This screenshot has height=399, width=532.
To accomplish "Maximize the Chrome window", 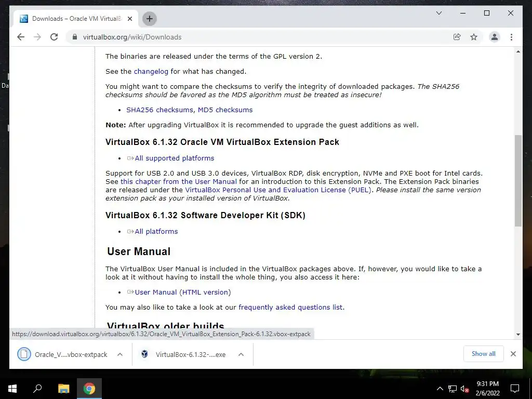I will (x=486, y=13).
